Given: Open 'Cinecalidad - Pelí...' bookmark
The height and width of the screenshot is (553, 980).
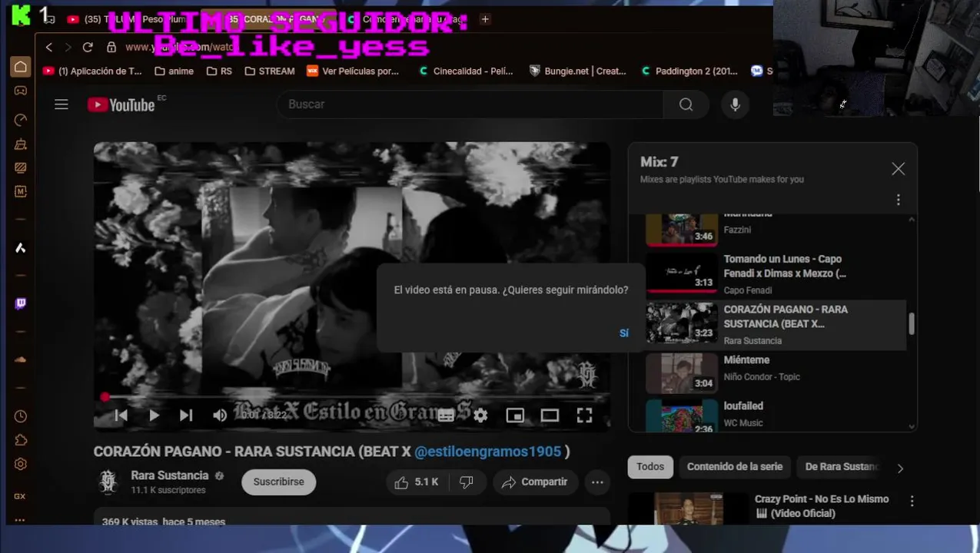Looking at the screenshot, I should (x=466, y=71).
